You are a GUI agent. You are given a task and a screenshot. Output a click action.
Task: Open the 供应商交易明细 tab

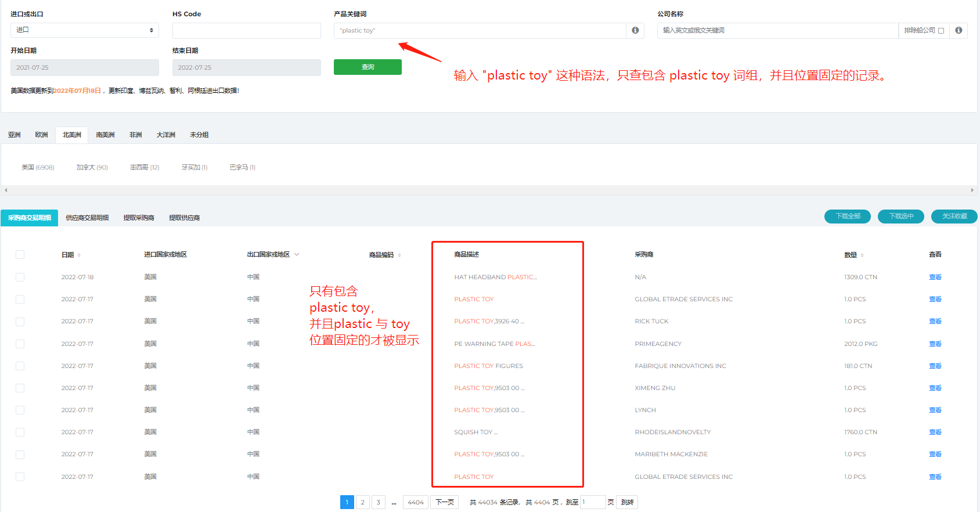pyautogui.click(x=87, y=218)
